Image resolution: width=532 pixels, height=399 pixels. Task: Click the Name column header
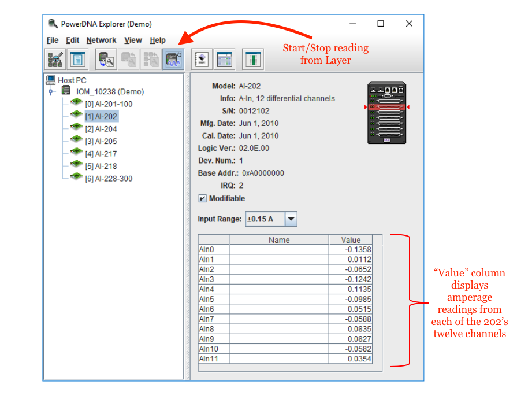[279, 240]
